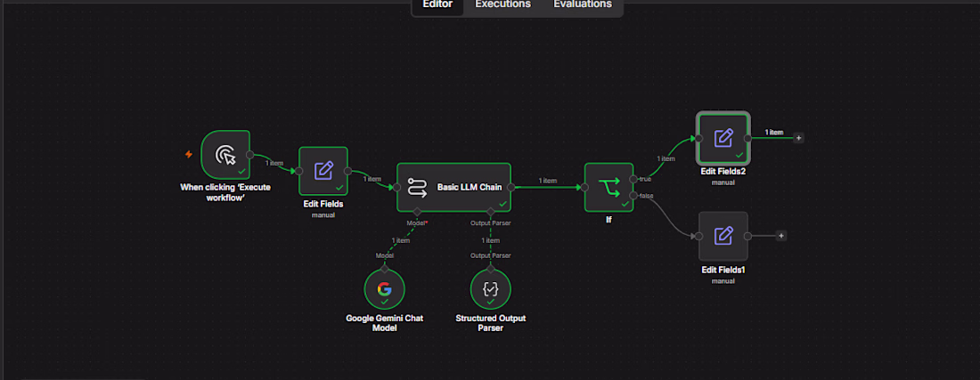Open the Evaluations tab

[x=583, y=4]
